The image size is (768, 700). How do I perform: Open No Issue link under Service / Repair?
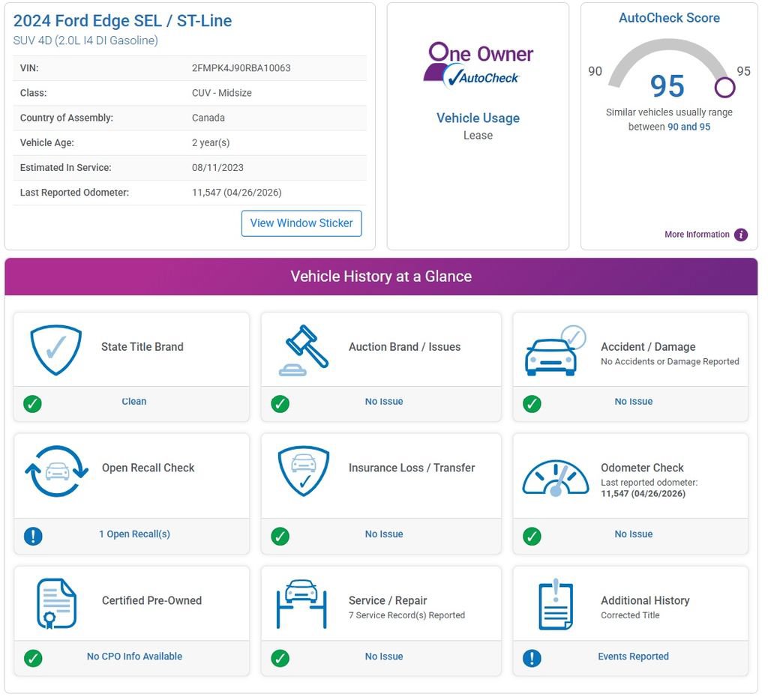(x=384, y=657)
